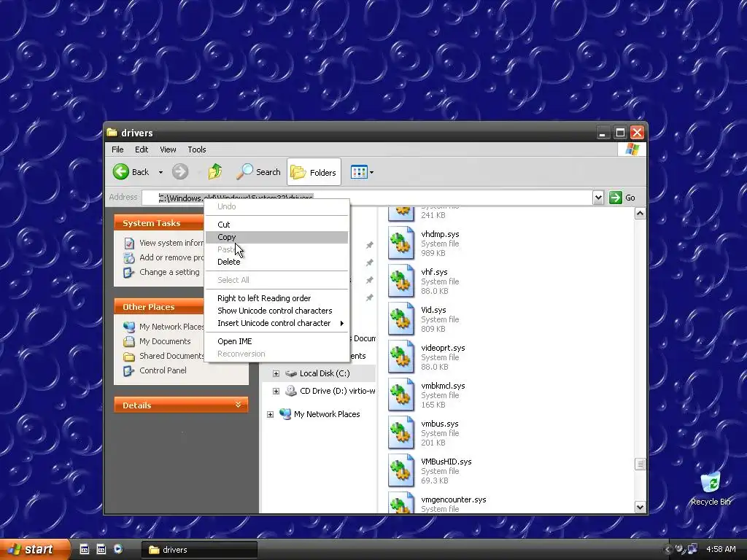Open the Search magnifier tool
Image resolution: width=747 pixels, height=560 pixels.
pos(259,172)
